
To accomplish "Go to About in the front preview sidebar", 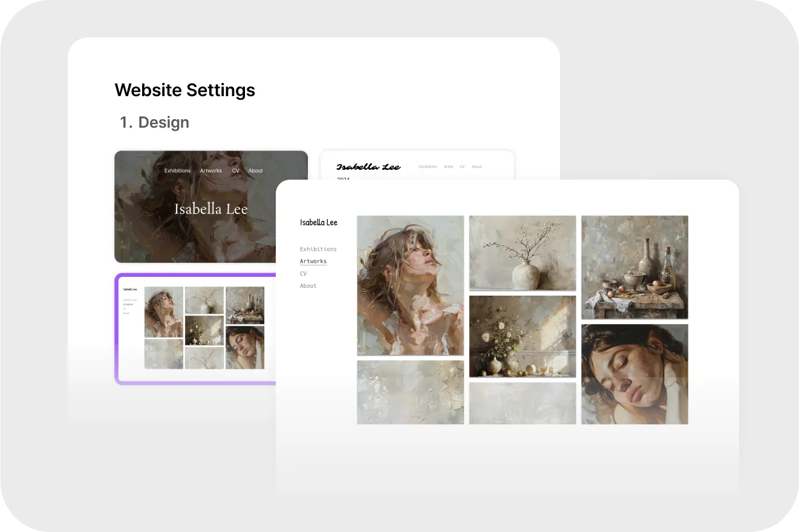I will pos(308,286).
